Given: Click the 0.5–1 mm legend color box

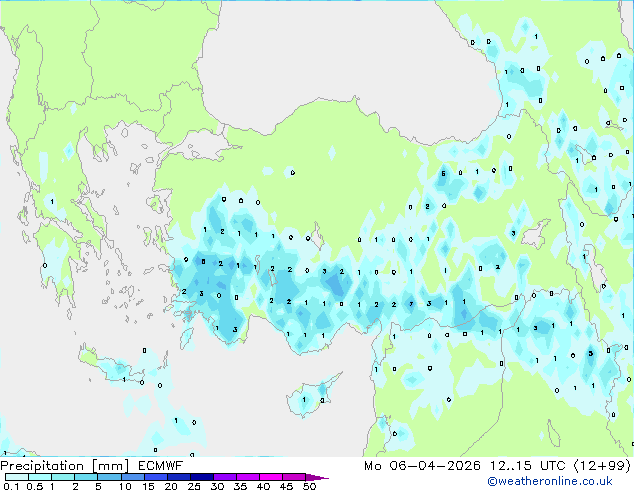Looking at the screenshot, I should (x=40, y=477).
